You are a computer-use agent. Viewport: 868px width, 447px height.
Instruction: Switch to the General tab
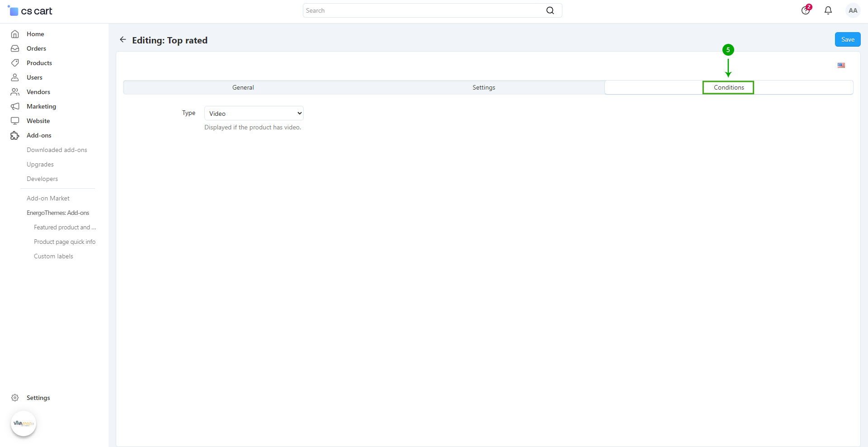pyautogui.click(x=243, y=87)
